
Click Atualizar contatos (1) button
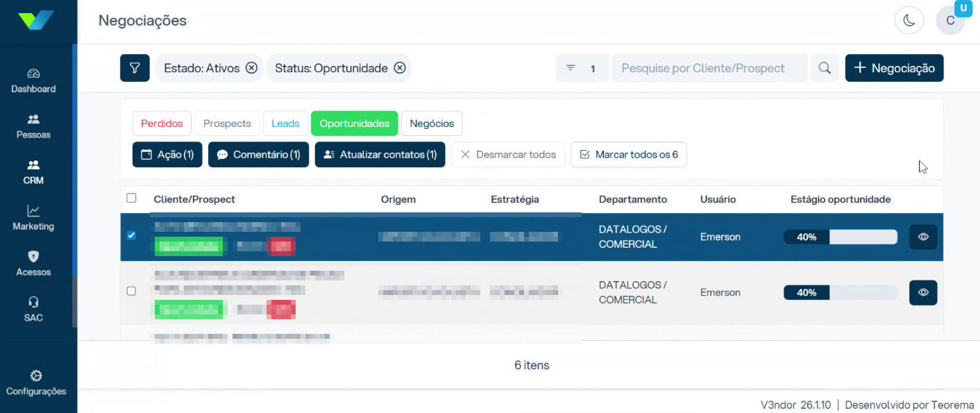pyautogui.click(x=380, y=155)
